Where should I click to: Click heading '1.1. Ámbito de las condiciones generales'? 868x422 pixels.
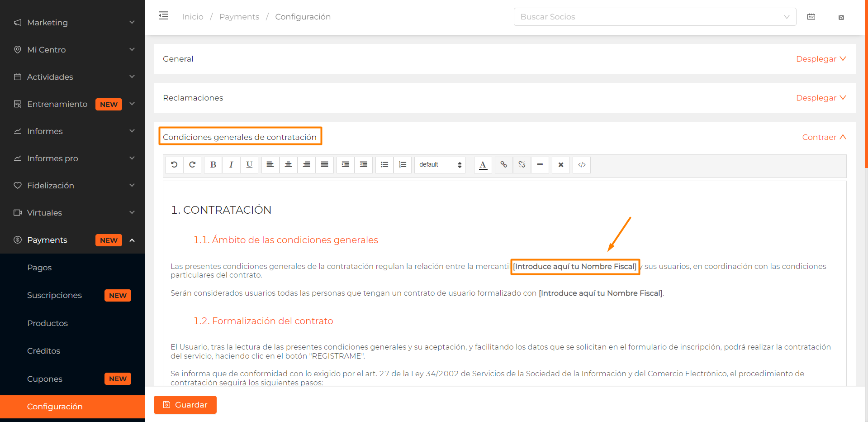(x=286, y=240)
